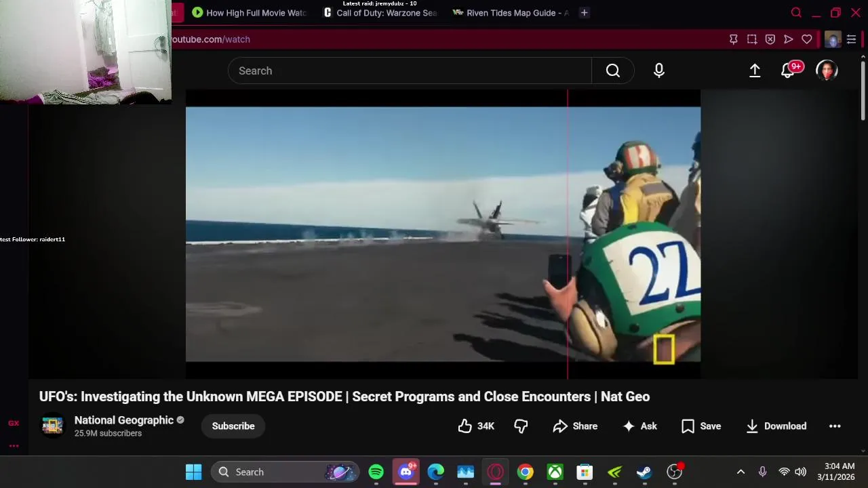This screenshot has width=868, height=488.
Task: Click the taskbar microphone tray icon
Action: click(762, 472)
